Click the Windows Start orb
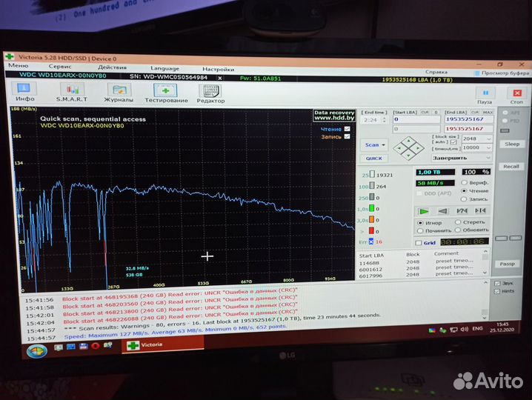532x400 pixels. [x=36, y=351]
